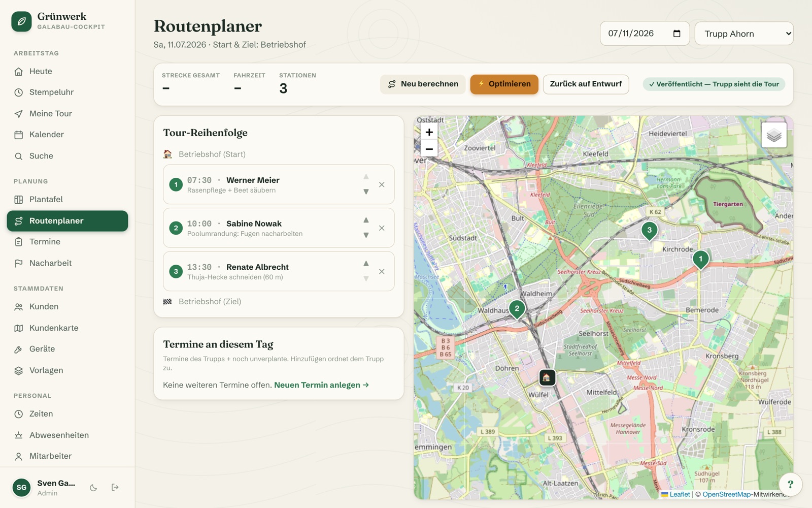Click map marker number 1
Image resolution: width=812 pixels, height=508 pixels.
tap(700, 260)
